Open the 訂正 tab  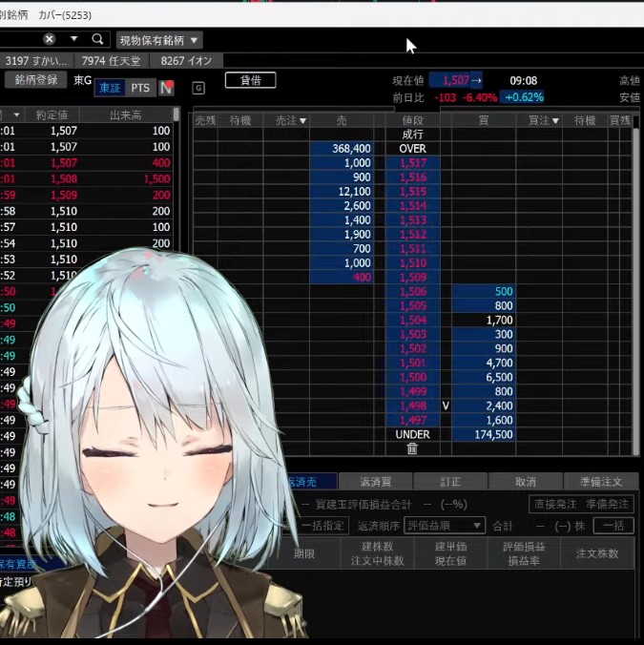pyautogui.click(x=450, y=482)
